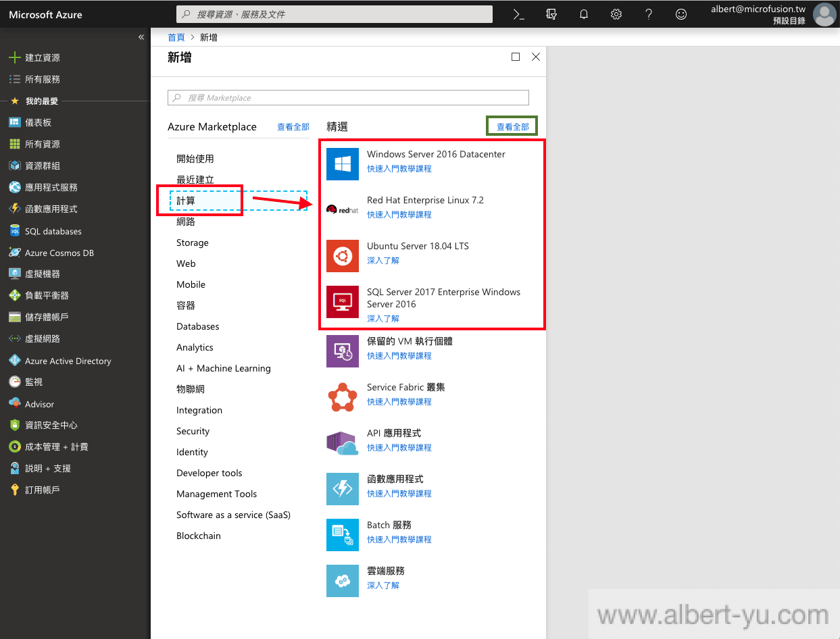Click SQL Server 2017 Enterprise icon
This screenshot has height=639, width=840.
[343, 302]
